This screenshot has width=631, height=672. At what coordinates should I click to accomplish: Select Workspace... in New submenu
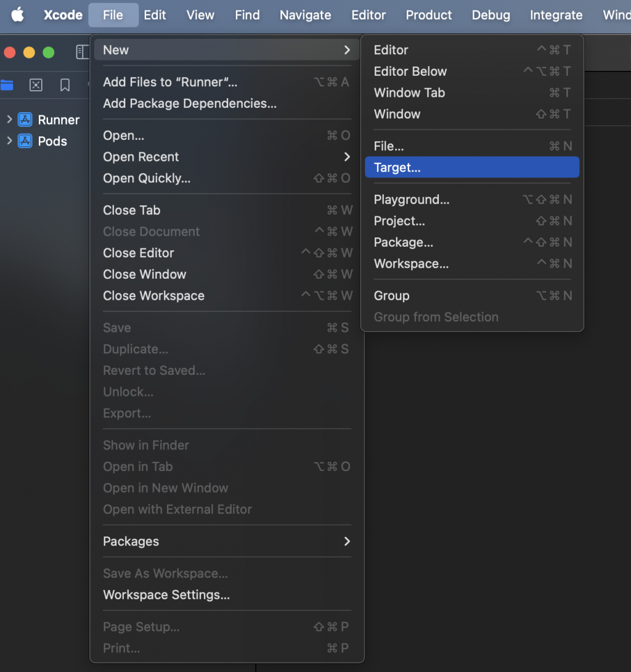[x=472, y=264]
